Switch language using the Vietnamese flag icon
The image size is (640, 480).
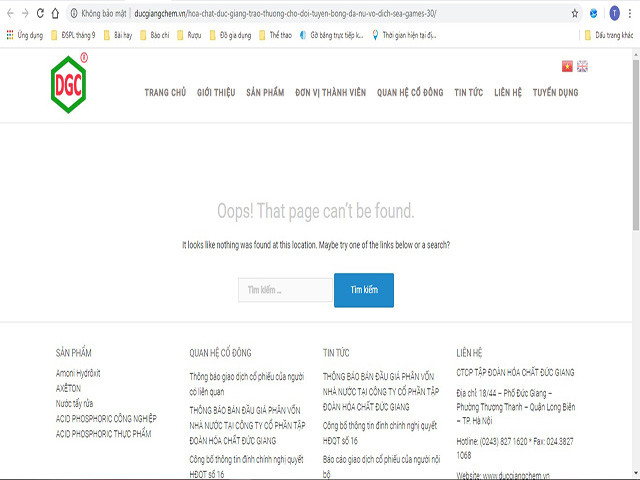click(567, 66)
